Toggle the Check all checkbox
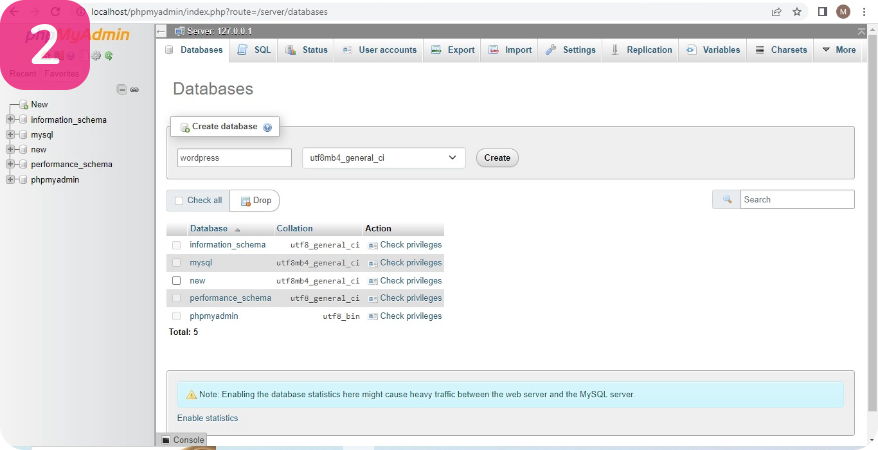Viewport: 878px width, 450px height. click(x=179, y=200)
